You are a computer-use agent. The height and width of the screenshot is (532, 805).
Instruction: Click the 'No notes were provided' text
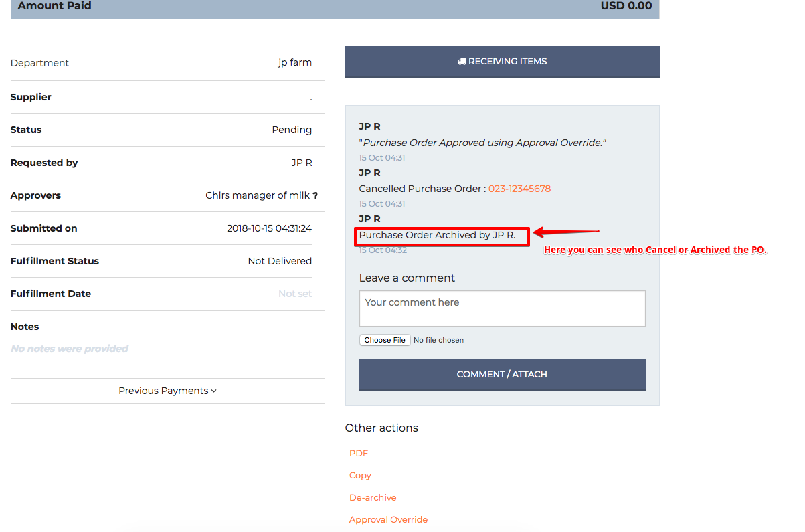coord(70,349)
